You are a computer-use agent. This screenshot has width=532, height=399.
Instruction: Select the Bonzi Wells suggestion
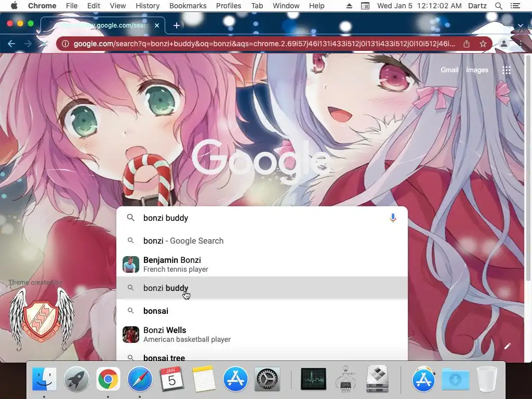pos(262,335)
